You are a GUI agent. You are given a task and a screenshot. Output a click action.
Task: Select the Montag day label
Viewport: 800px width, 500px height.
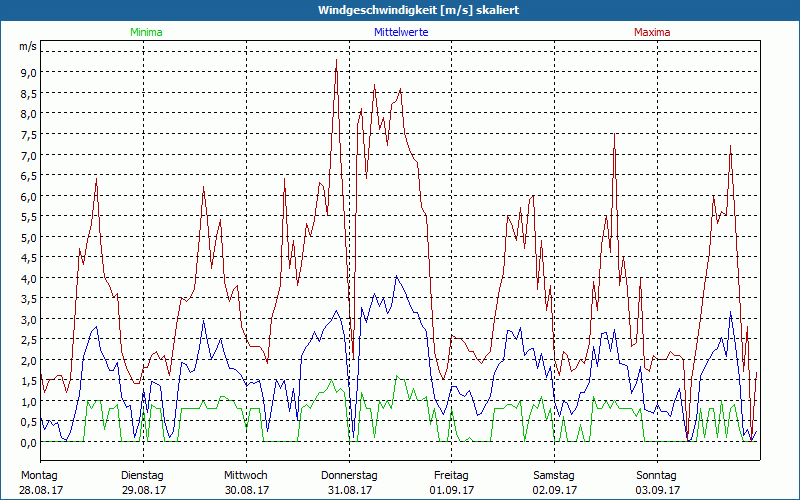click(39, 475)
